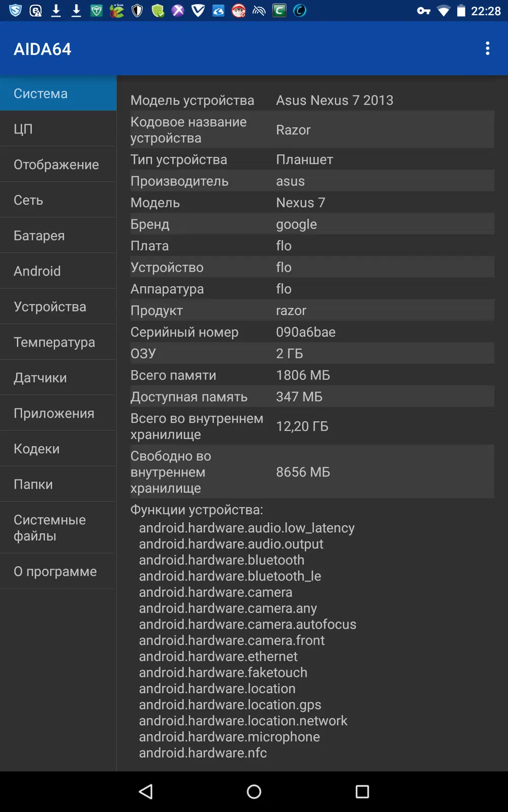Tap the Серийный номер row
Screen dimensions: 508x812
pos(312,332)
